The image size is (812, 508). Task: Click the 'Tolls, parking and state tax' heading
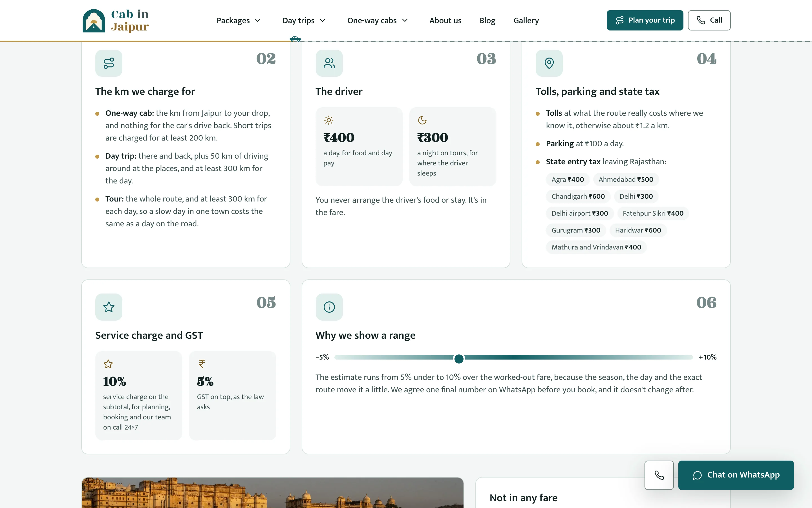[x=597, y=91]
